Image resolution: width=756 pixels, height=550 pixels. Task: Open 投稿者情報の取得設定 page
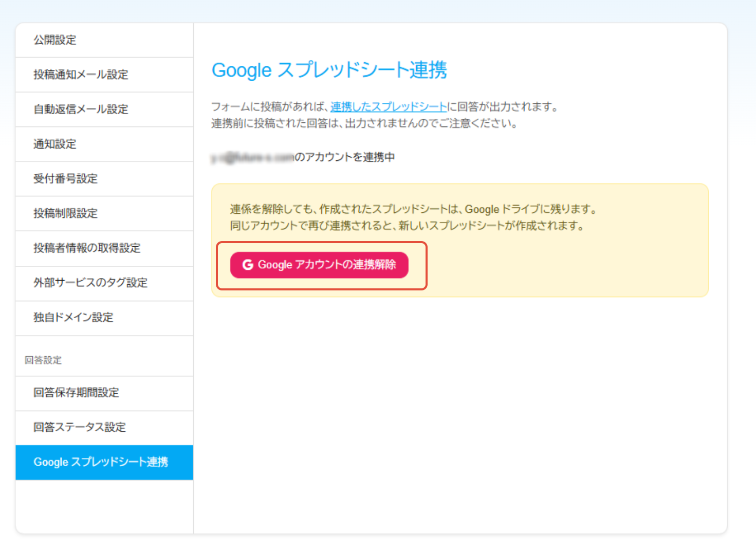[104, 248]
